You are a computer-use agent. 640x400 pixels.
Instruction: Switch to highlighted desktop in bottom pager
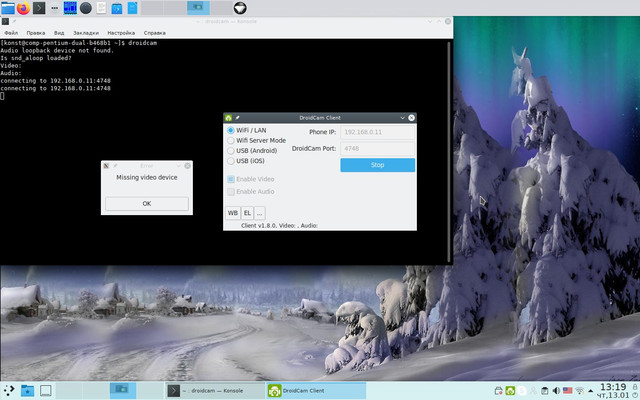123,391
